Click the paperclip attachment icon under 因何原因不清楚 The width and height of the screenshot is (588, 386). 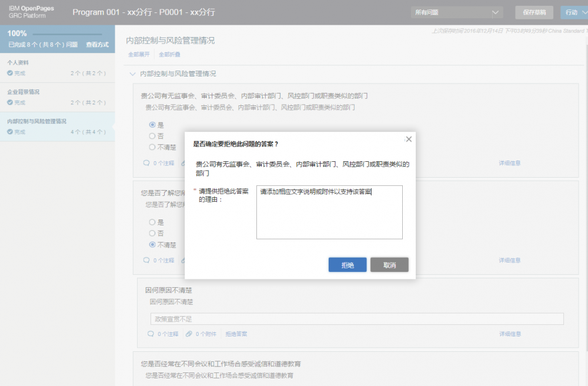click(188, 333)
